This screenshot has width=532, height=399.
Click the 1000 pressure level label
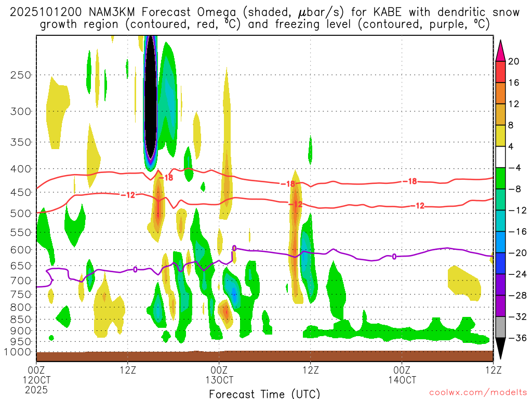click(x=18, y=352)
